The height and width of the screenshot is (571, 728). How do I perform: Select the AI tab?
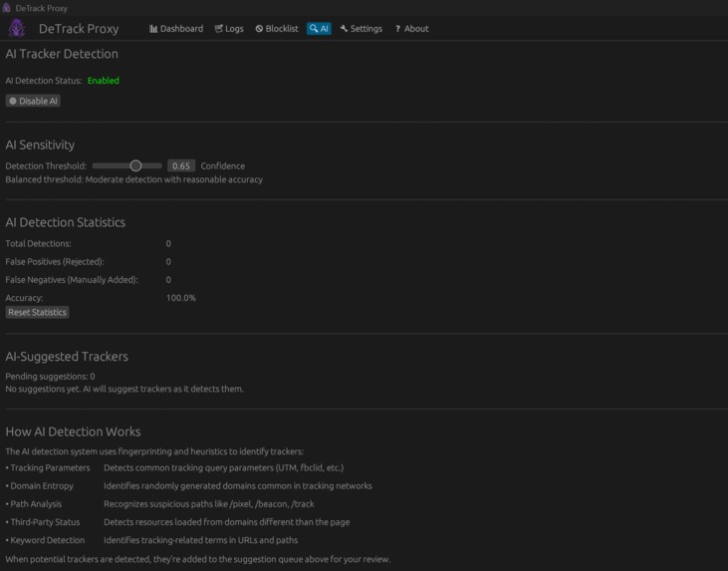pyautogui.click(x=319, y=29)
